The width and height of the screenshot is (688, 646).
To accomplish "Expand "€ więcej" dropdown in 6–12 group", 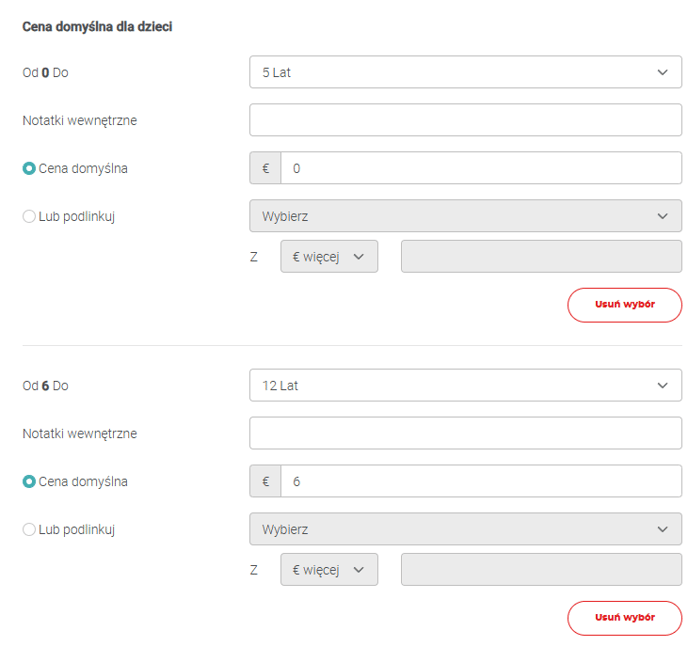I will pyautogui.click(x=329, y=570).
